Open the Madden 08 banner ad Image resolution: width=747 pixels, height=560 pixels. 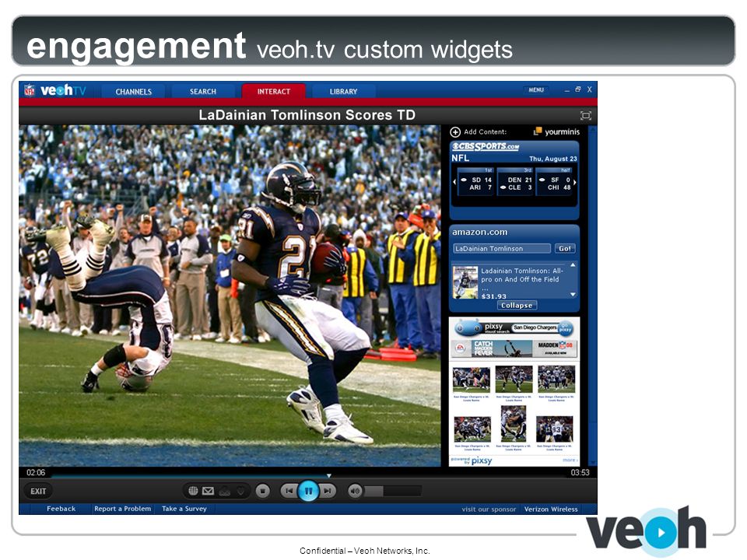click(514, 348)
